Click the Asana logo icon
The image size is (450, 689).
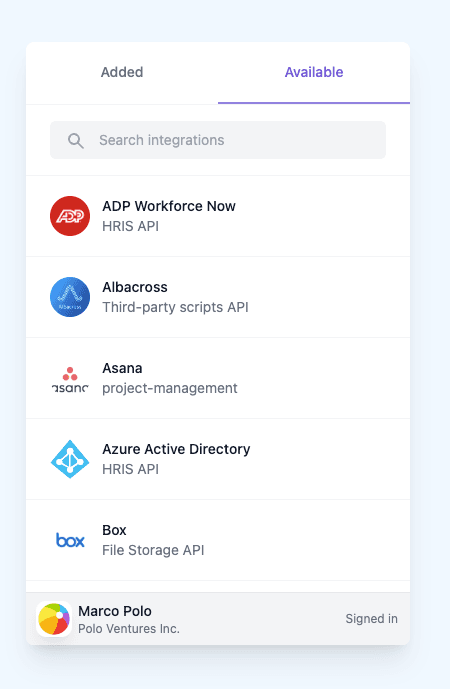click(70, 378)
